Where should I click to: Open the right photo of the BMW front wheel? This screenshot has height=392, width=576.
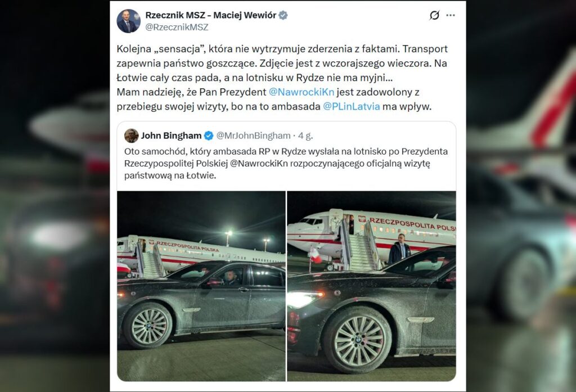371,286
